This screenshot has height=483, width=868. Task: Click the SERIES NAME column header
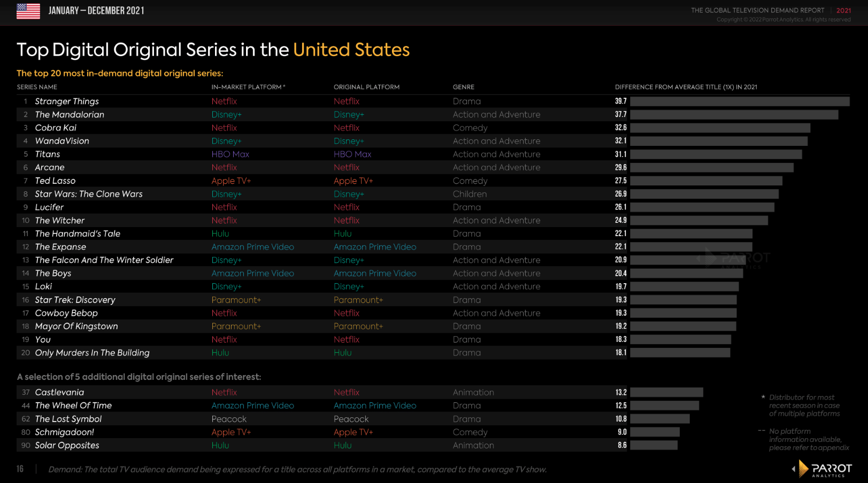click(36, 87)
